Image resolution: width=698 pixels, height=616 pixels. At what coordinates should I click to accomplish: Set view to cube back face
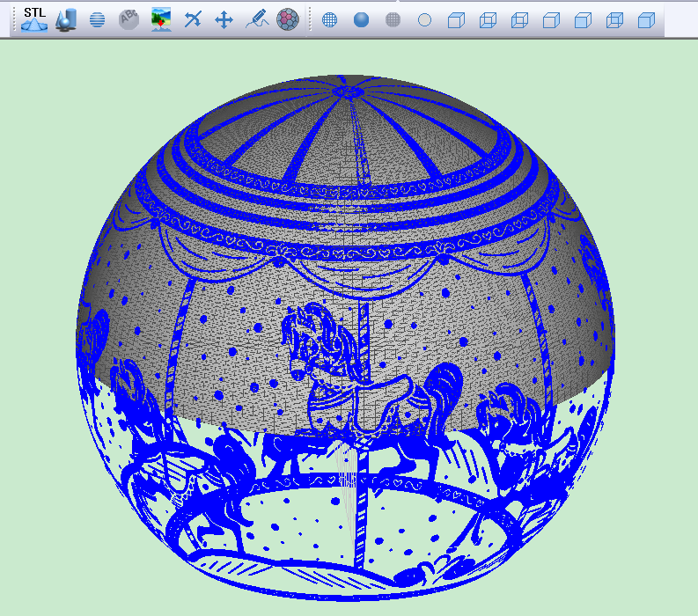click(614, 20)
